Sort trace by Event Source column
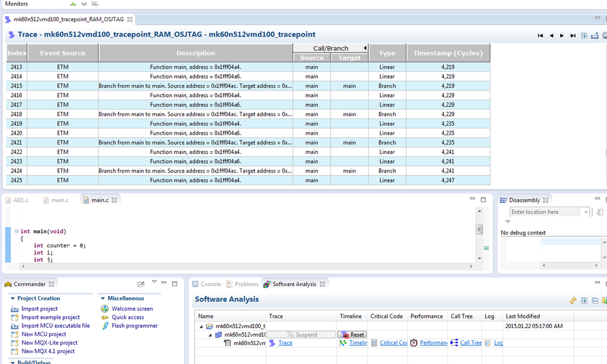The width and height of the screenshot is (607, 364). [63, 53]
